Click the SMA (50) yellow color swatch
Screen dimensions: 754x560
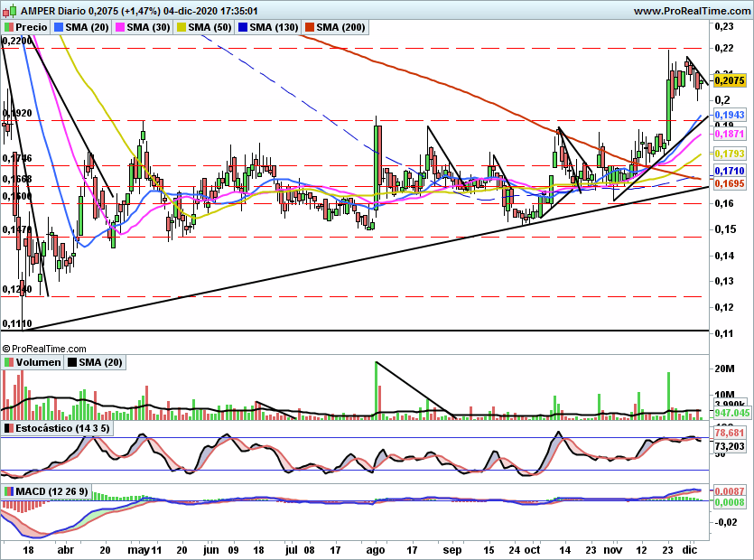coord(182,27)
